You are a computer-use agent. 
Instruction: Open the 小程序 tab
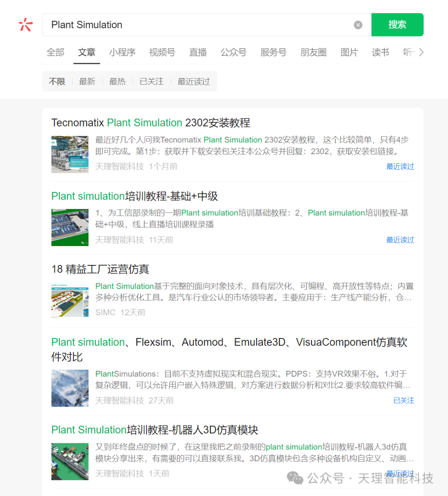[x=122, y=52]
